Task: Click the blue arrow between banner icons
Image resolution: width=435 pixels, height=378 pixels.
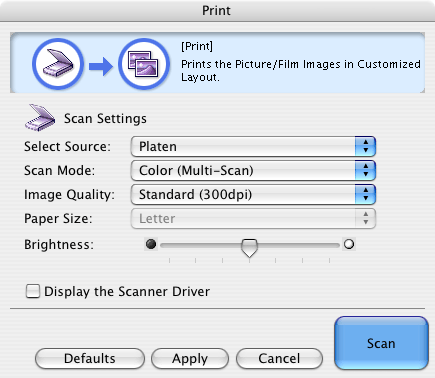Action: click(101, 66)
